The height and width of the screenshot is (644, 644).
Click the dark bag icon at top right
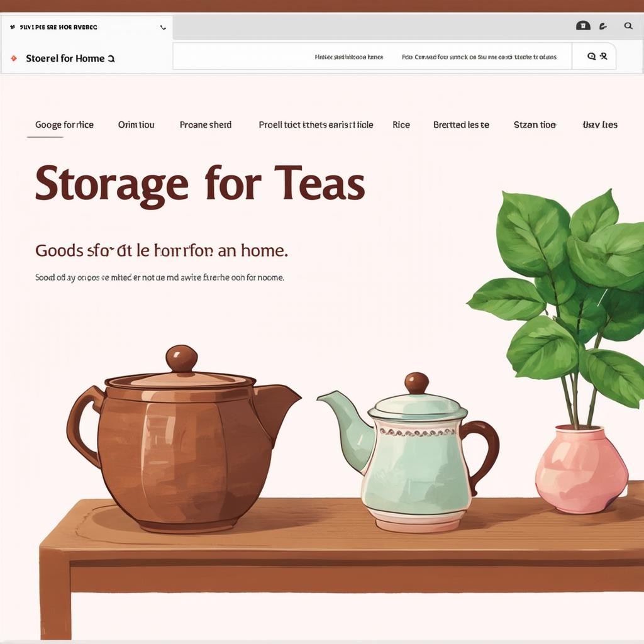click(x=583, y=26)
